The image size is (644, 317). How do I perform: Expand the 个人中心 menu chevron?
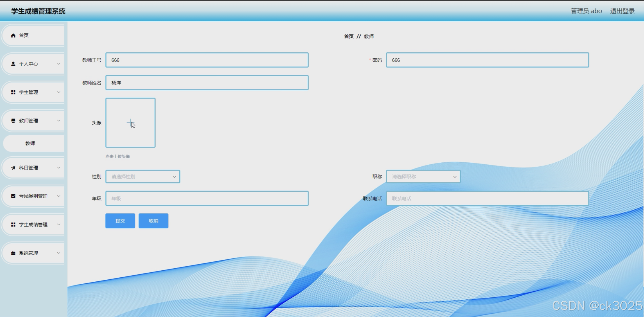tap(58, 64)
